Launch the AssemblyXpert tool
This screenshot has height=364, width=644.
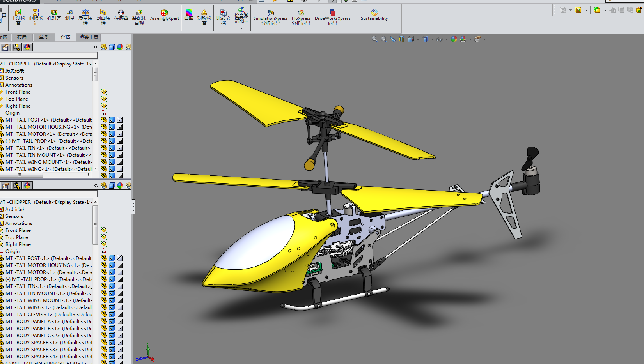click(165, 15)
